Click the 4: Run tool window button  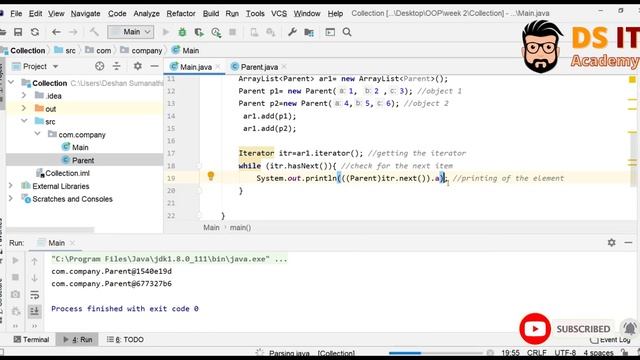78,339
